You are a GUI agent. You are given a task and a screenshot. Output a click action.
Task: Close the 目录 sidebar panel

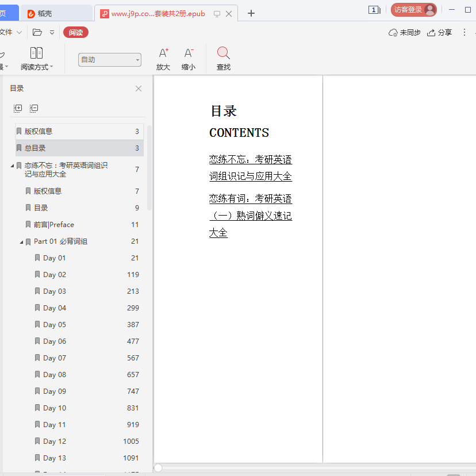pos(139,89)
